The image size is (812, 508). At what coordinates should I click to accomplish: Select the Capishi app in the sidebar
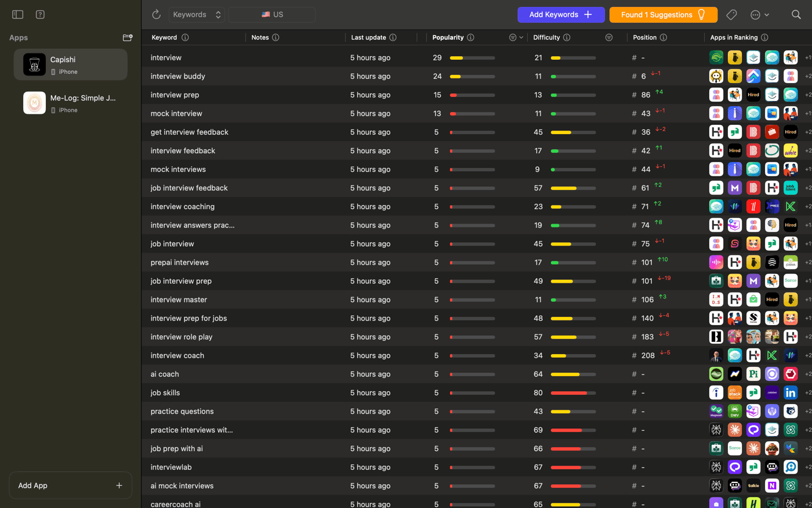tap(70, 64)
